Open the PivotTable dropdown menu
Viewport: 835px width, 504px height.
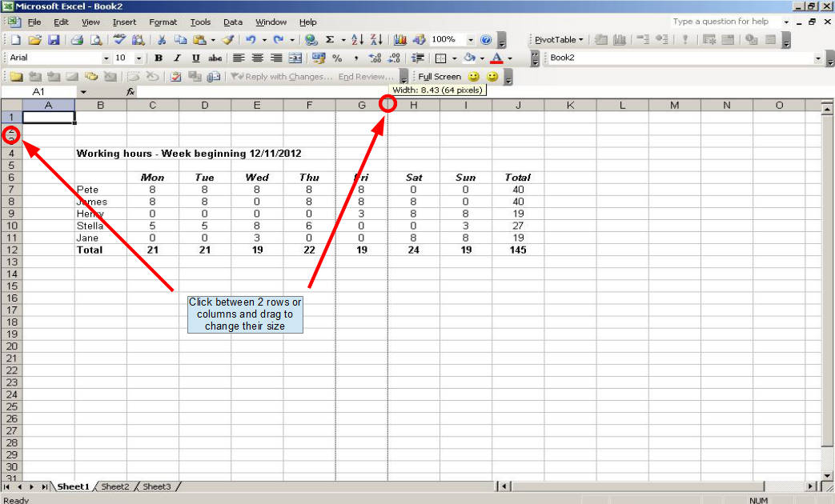[559, 39]
